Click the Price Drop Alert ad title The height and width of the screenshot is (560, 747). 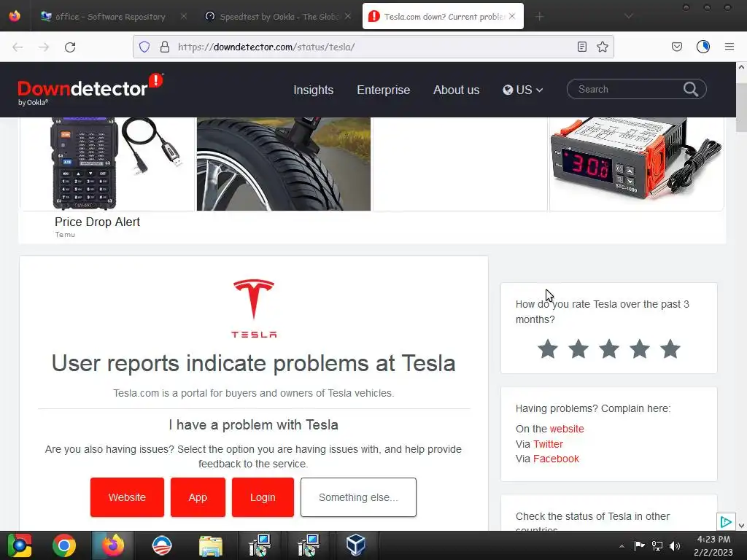tap(97, 222)
